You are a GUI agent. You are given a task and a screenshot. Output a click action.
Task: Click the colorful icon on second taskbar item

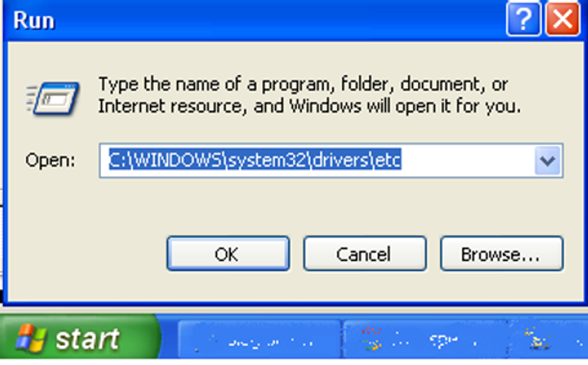click(372, 338)
